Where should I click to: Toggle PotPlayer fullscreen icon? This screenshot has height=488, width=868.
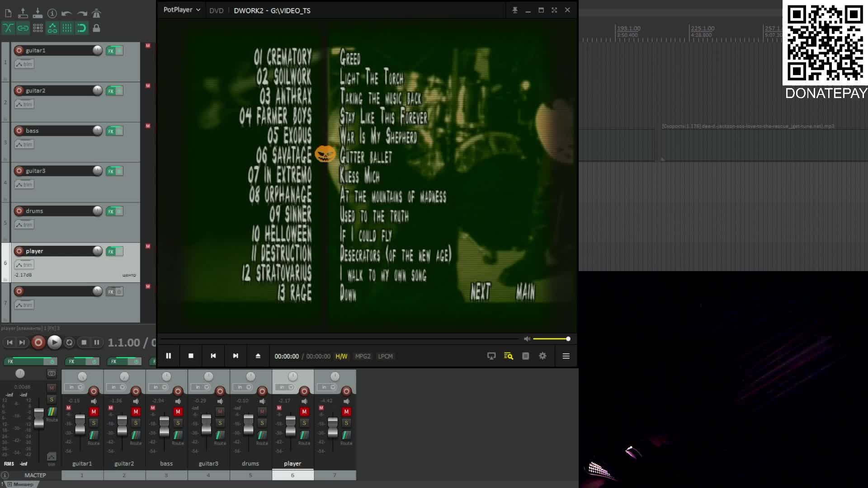[554, 10]
